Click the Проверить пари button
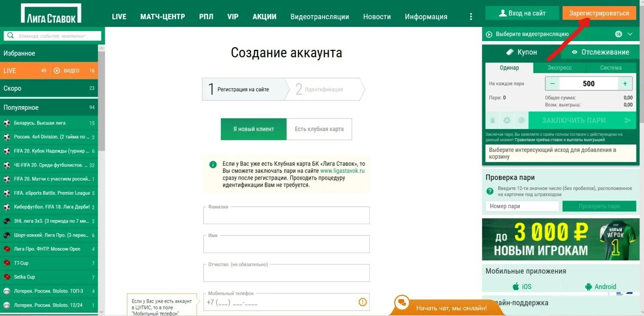This screenshot has height=316, width=644. coord(599,206)
